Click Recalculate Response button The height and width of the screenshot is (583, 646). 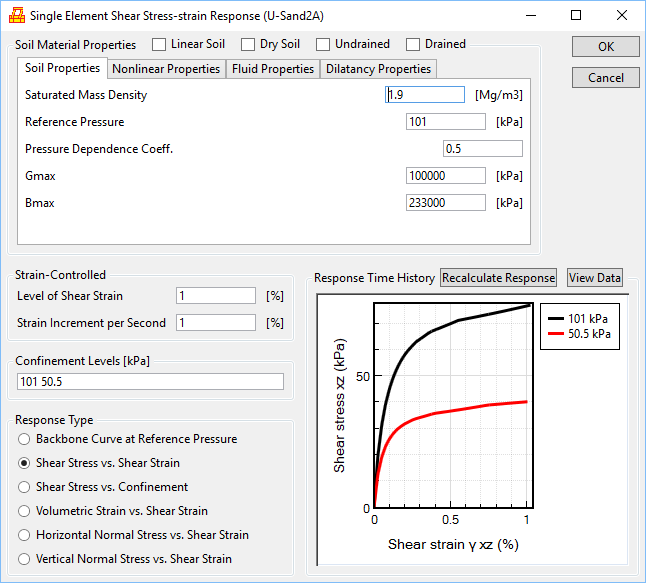point(498,278)
